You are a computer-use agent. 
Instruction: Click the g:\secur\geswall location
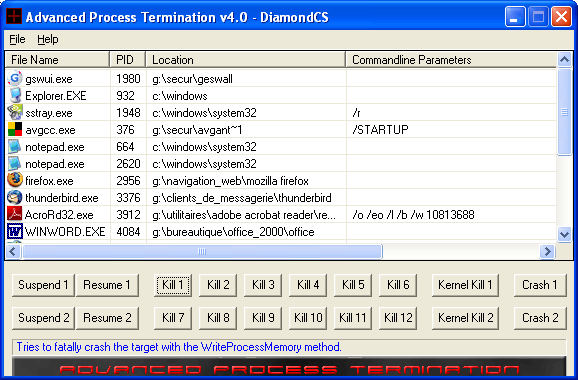pos(192,79)
